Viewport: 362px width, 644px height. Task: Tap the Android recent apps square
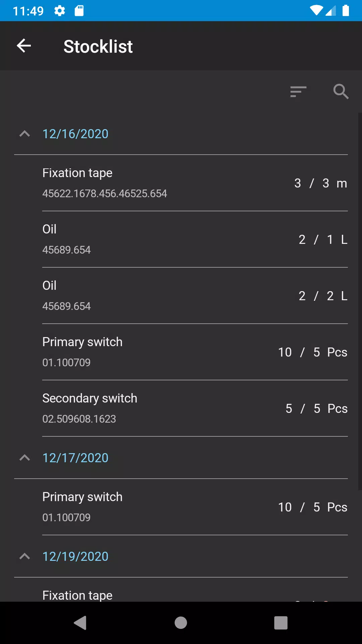coord(281,623)
